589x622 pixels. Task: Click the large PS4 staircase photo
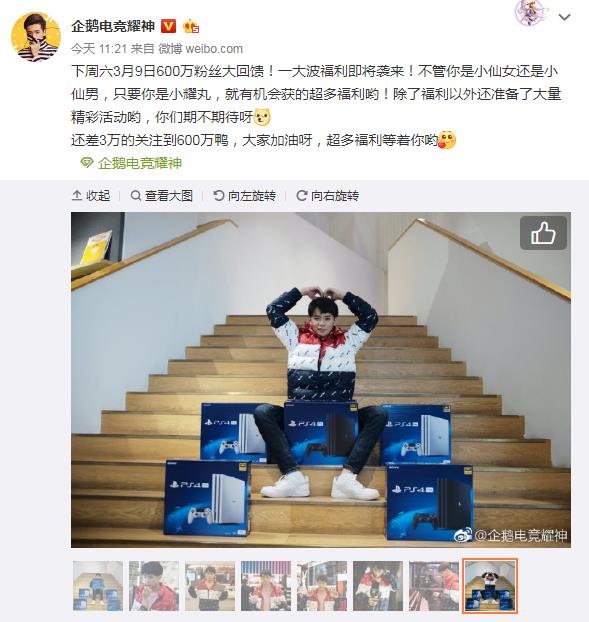point(321,380)
